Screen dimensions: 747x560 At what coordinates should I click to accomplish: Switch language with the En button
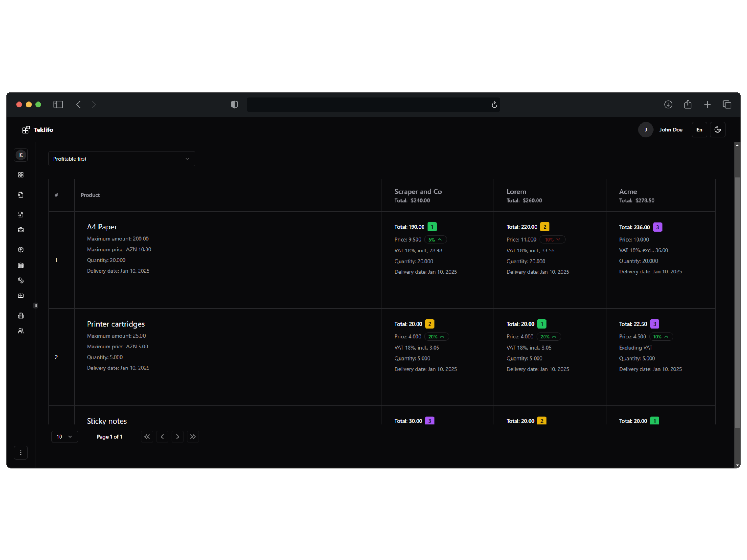pyautogui.click(x=699, y=130)
